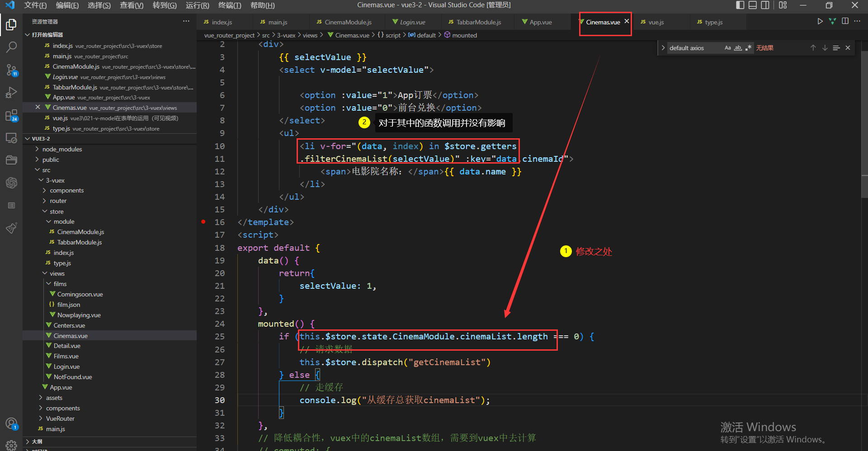Close the find widget

(848, 48)
